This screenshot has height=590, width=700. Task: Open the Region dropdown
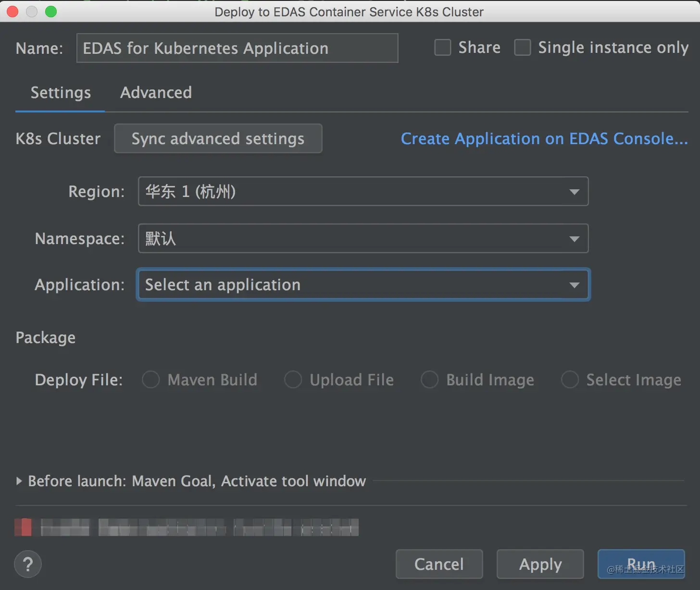(363, 191)
